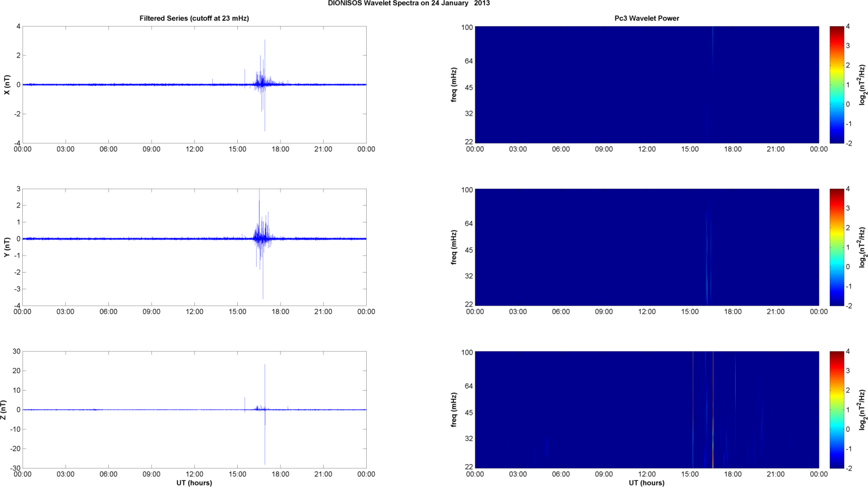
Task: Click the 'Z (nT)' axis label
Action: 3,409
